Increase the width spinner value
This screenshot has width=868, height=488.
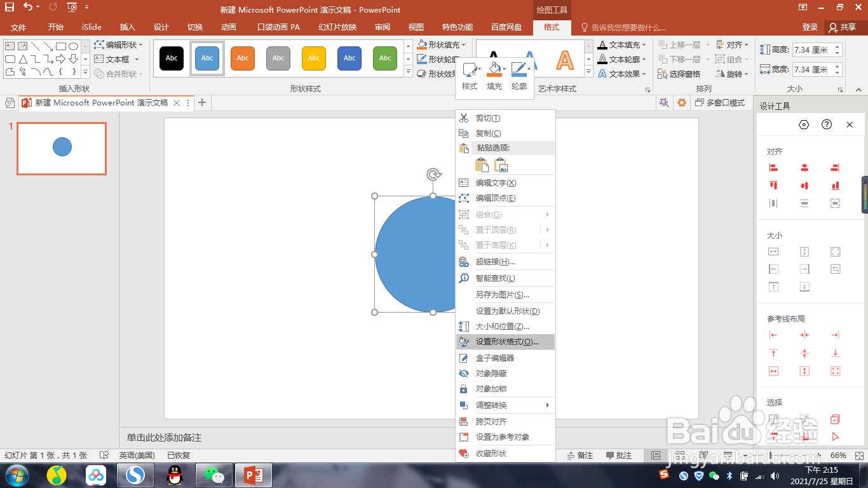tap(838, 66)
